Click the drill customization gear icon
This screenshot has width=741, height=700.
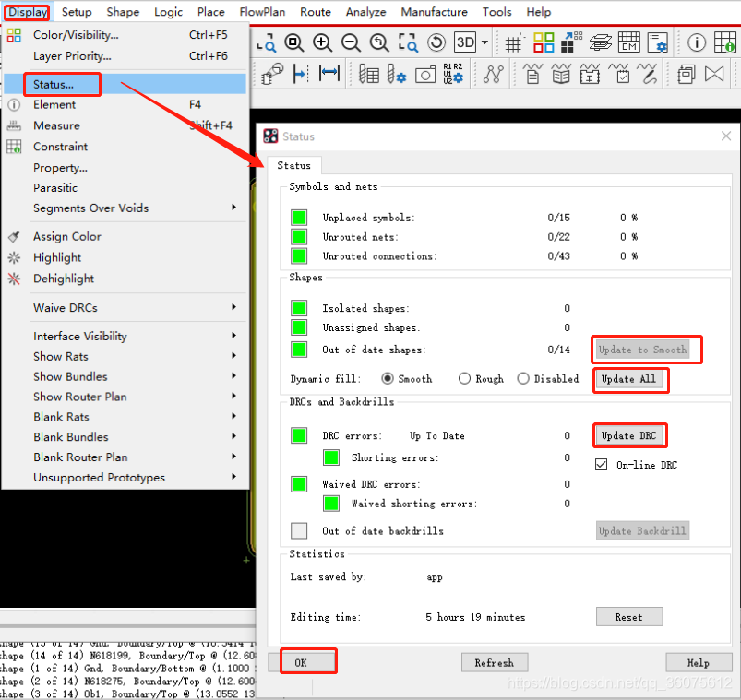(397, 74)
